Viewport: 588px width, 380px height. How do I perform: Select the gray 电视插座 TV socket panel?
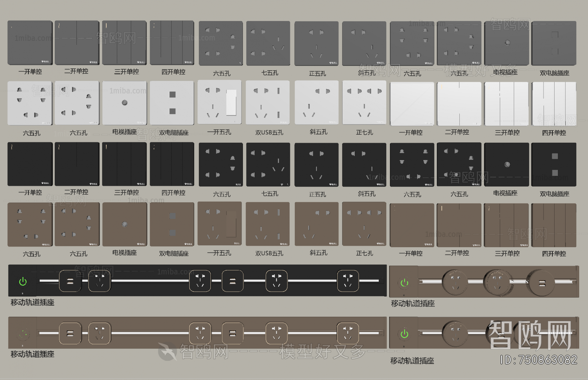[x=506, y=42]
